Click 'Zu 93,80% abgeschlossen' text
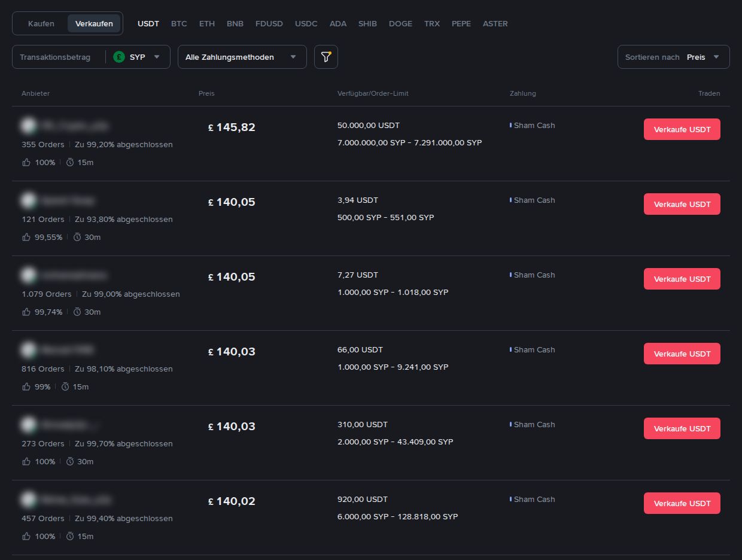The image size is (742, 560). point(124,220)
